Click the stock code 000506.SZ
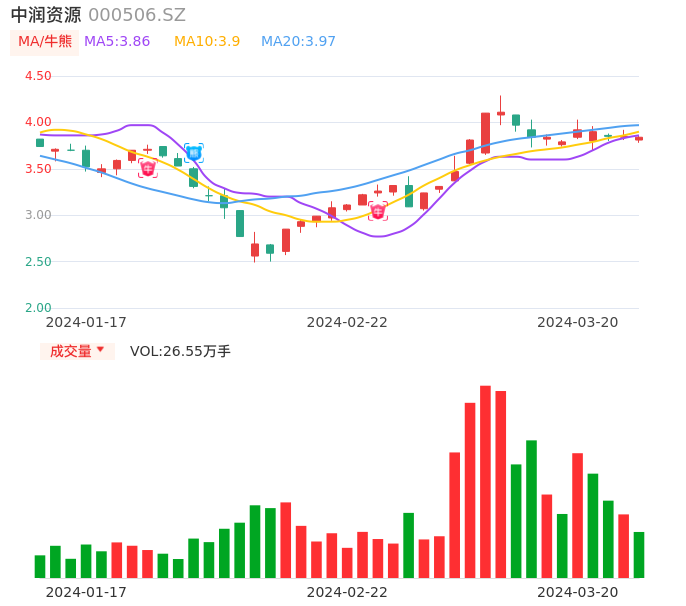686x606 pixels. pyautogui.click(x=137, y=15)
